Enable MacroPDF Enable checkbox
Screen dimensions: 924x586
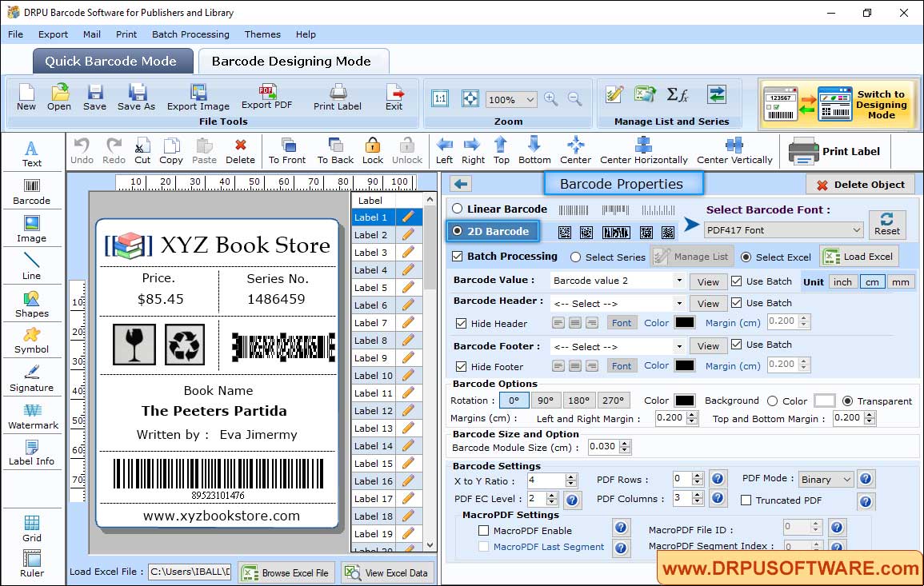pos(484,531)
